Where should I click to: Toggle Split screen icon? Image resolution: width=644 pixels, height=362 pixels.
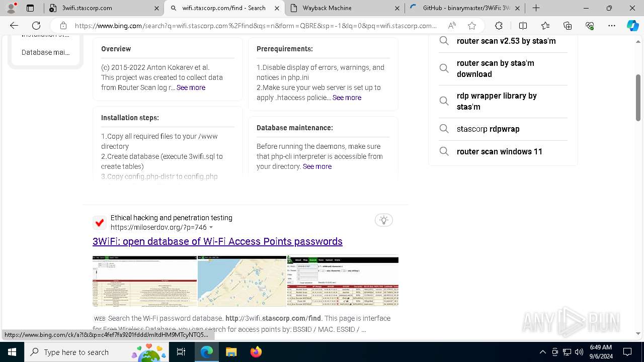pyautogui.click(x=523, y=26)
